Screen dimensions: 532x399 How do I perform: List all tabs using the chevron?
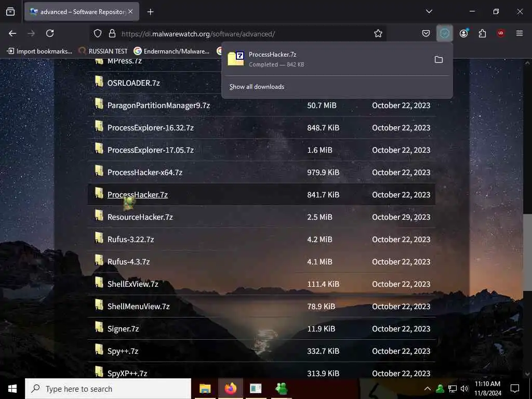(x=429, y=11)
